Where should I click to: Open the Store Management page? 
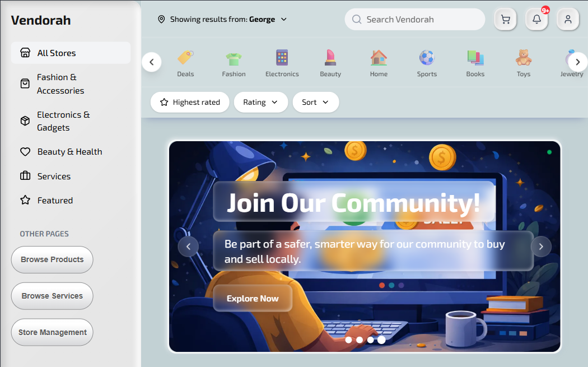(52, 332)
